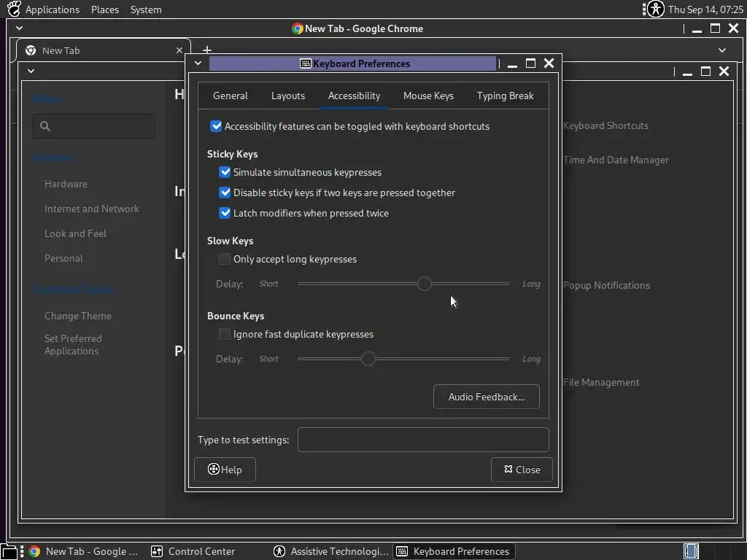Open the Mouse Keys tab
The image size is (747, 560).
point(428,96)
